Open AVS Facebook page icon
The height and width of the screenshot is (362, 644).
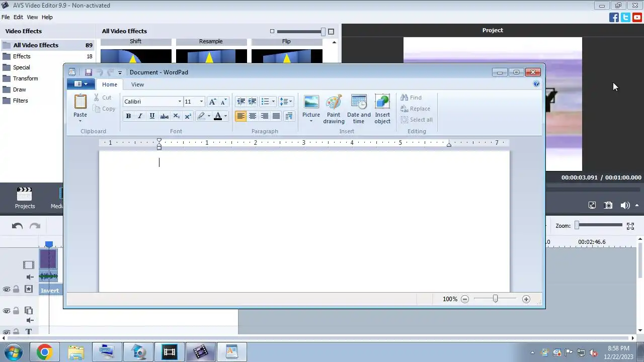(x=614, y=18)
